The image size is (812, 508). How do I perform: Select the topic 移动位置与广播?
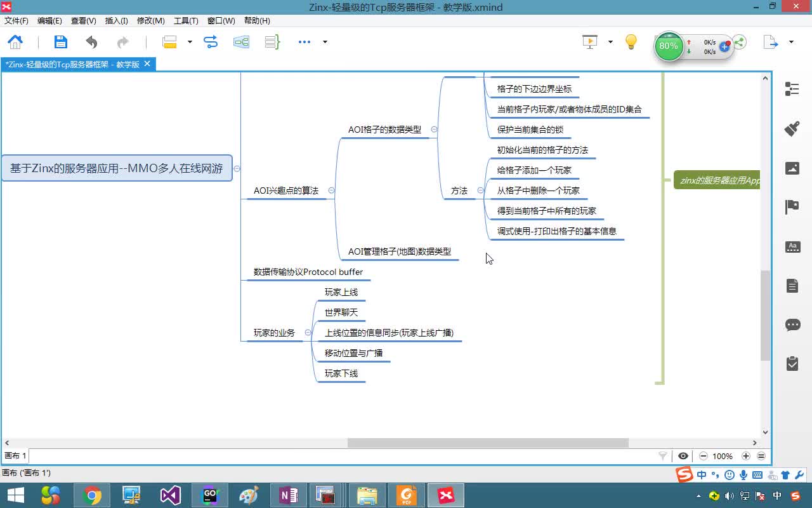point(354,353)
